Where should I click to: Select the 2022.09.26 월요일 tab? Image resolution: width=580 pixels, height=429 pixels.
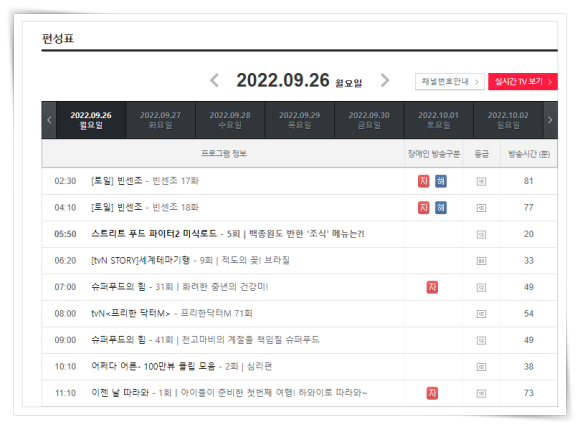[x=91, y=120]
